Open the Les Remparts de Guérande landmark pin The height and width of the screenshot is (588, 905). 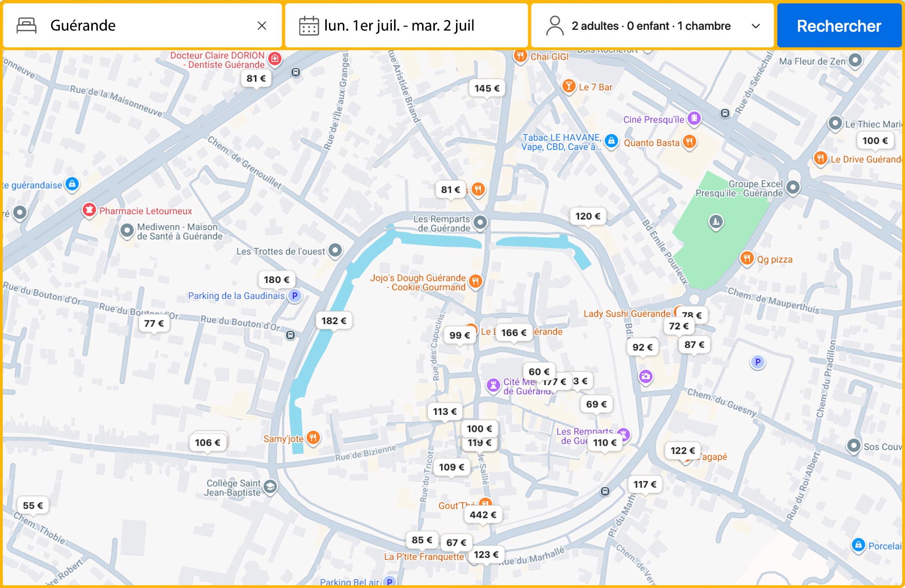pyautogui.click(x=481, y=222)
